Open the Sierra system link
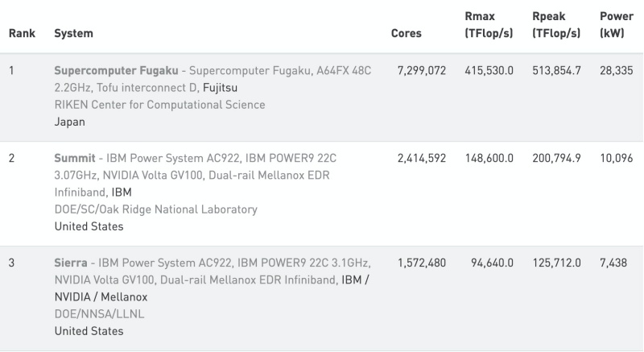Image resolution: width=644 pixels, height=352 pixels. (x=70, y=263)
